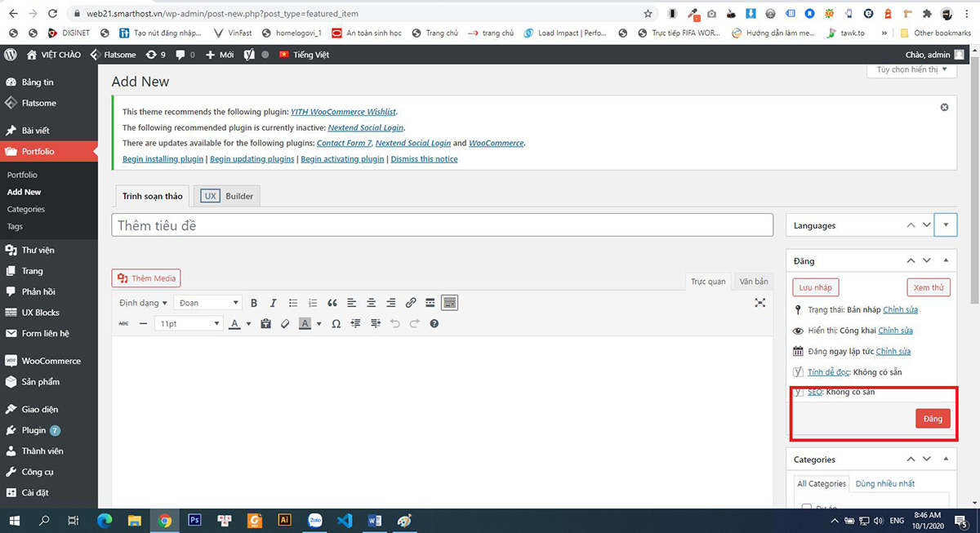The width and height of the screenshot is (980, 533).
Task: Click the red Đăng publish button
Action: click(x=933, y=419)
